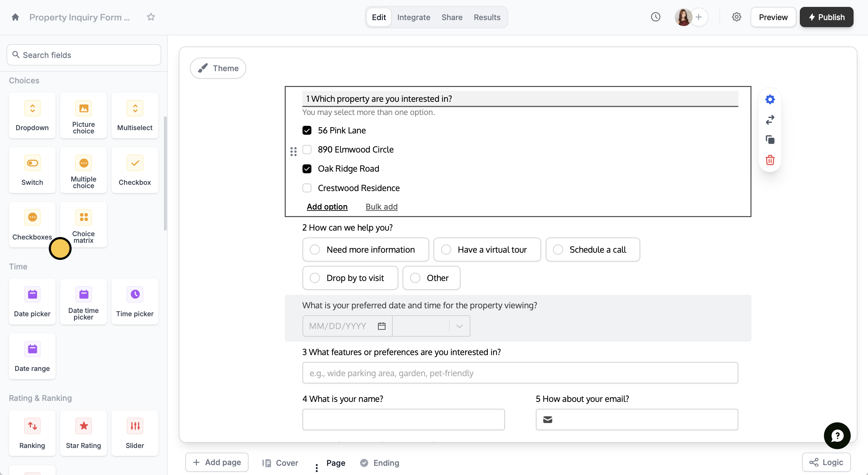Click the Bulk add link
868x475 pixels.
click(x=381, y=207)
